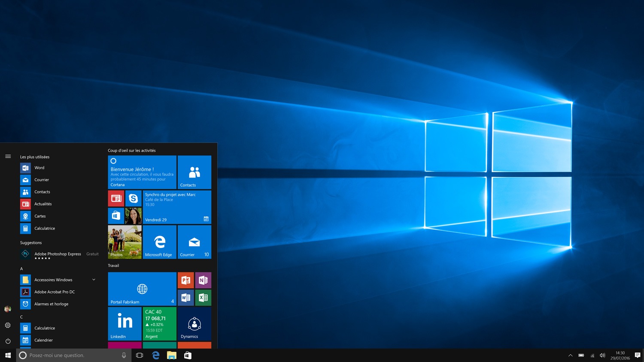Click the Power button icon

coord(8,341)
